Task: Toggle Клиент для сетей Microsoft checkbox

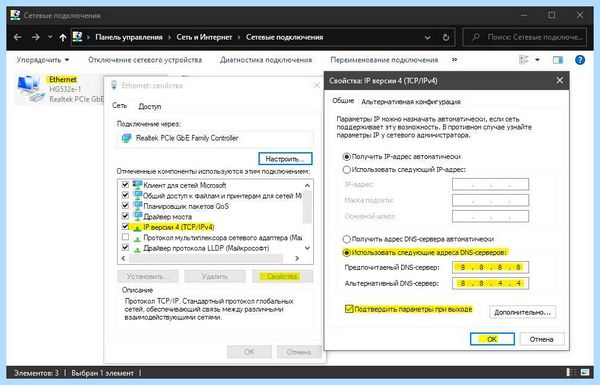Action: point(125,184)
